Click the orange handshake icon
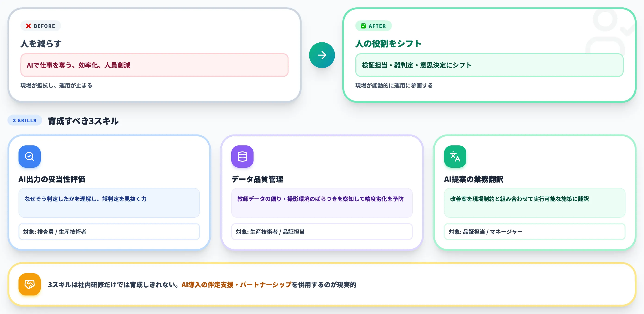This screenshot has height=314, width=644. point(30,284)
